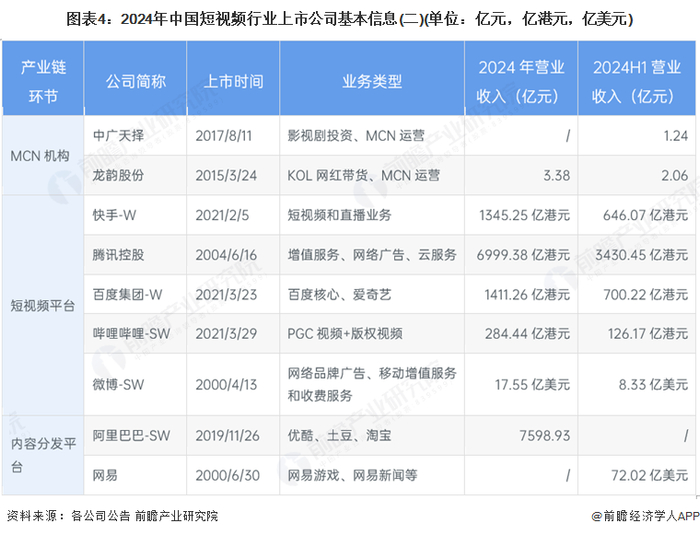Image resolution: width=700 pixels, height=535 pixels.
Task: Click listing date 2015/3/24
Action: pos(226,175)
